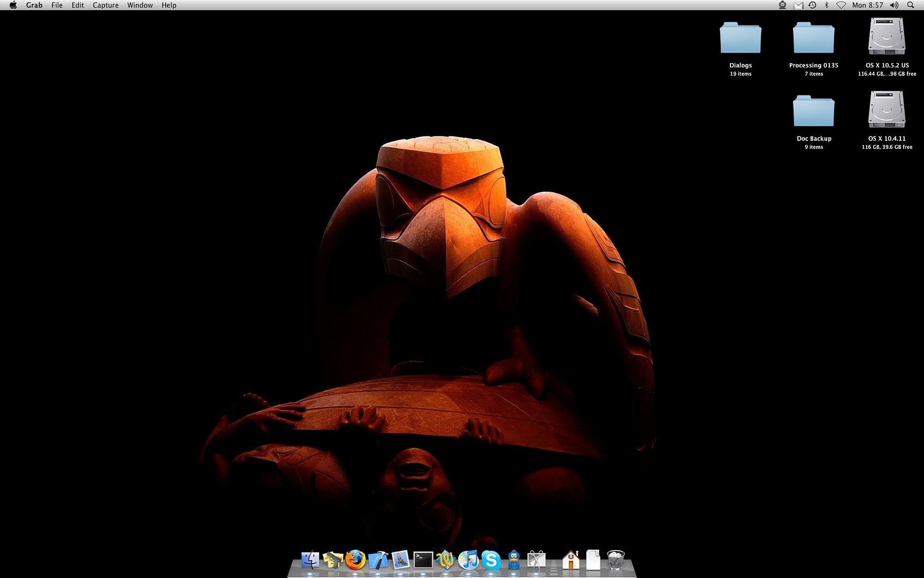The width and height of the screenshot is (924, 578).
Task: Open the Home folder dock icon
Action: pyautogui.click(x=571, y=560)
